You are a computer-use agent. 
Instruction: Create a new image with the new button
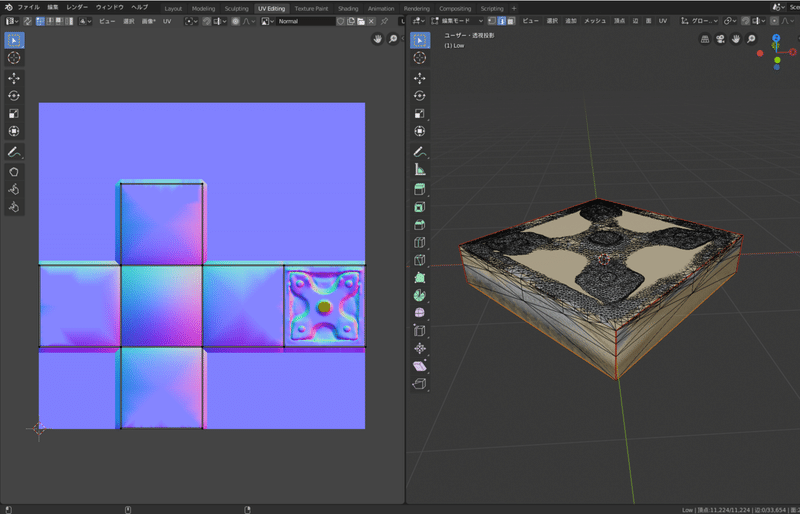click(x=351, y=21)
